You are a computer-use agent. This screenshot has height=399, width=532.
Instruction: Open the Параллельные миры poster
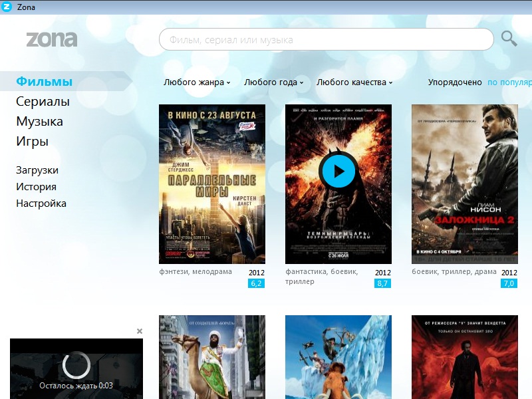pyautogui.click(x=212, y=184)
